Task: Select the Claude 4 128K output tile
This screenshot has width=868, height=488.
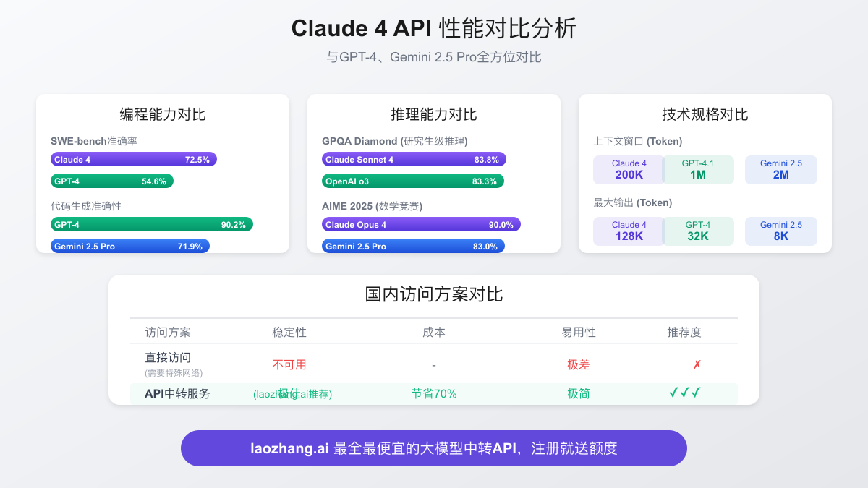Action: (629, 231)
